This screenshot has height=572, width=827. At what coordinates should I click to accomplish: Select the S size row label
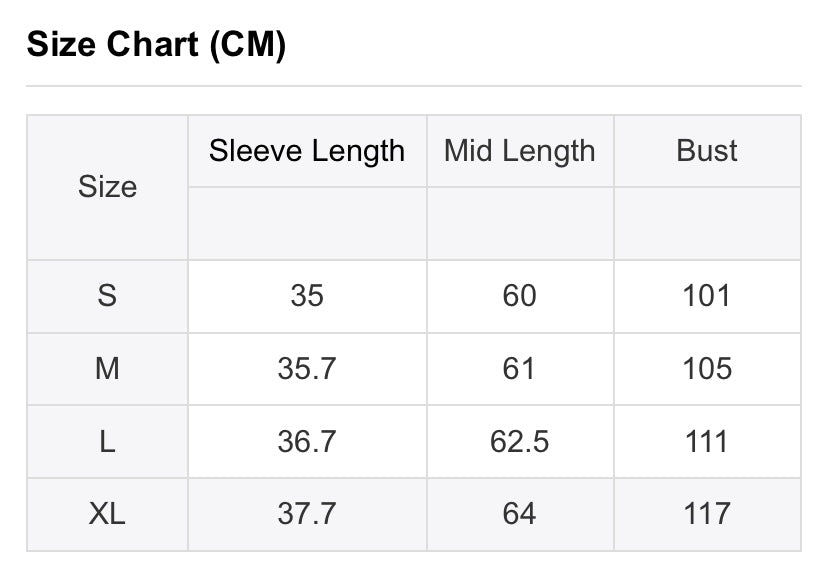pyautogui.click(x=107, y=295)
